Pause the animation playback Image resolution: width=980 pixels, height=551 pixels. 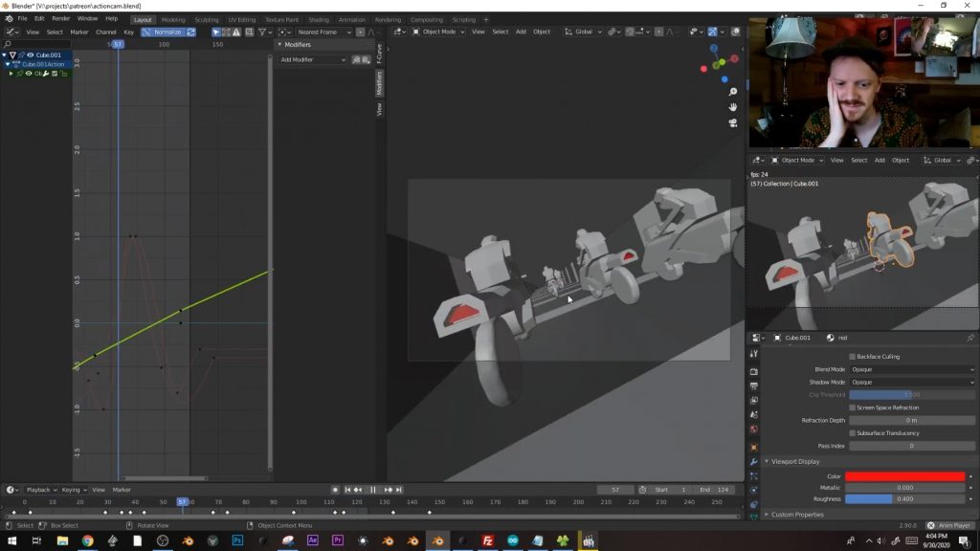pos(373,490)
